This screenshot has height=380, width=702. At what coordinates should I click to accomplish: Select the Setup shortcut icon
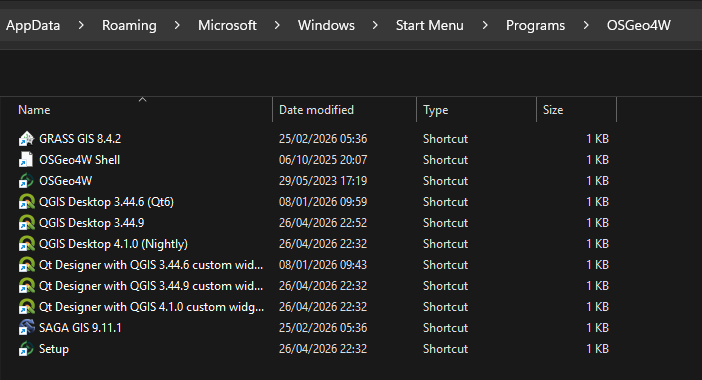point(26,349)
